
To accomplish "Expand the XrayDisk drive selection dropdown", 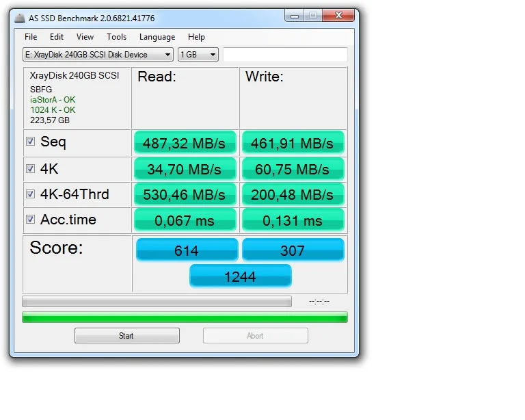I will click(x=98, y=55).
